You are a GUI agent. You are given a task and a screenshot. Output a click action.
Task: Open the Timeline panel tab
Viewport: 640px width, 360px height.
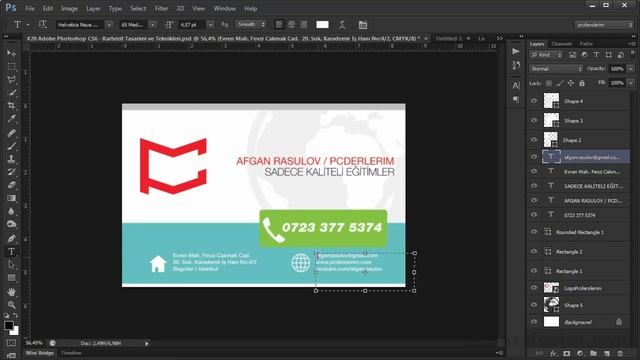click(x=71, y=353)
